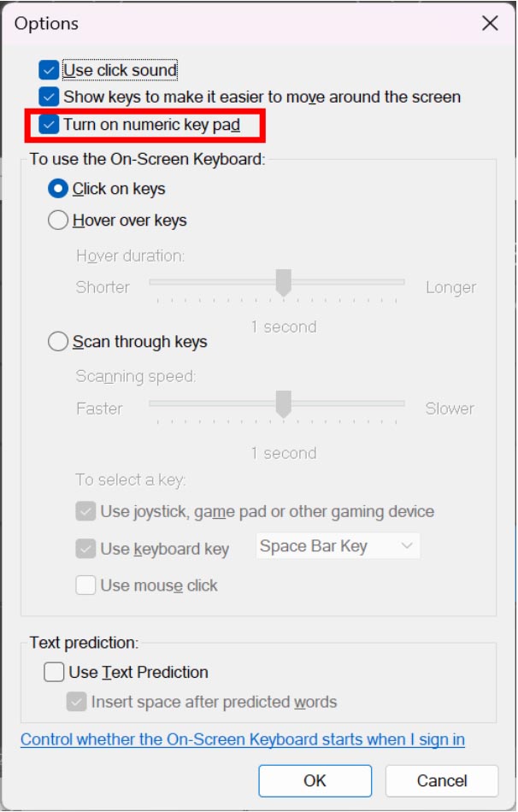Open the Space Bar Key dropdown
518x812 pixels.
point(338,546)
